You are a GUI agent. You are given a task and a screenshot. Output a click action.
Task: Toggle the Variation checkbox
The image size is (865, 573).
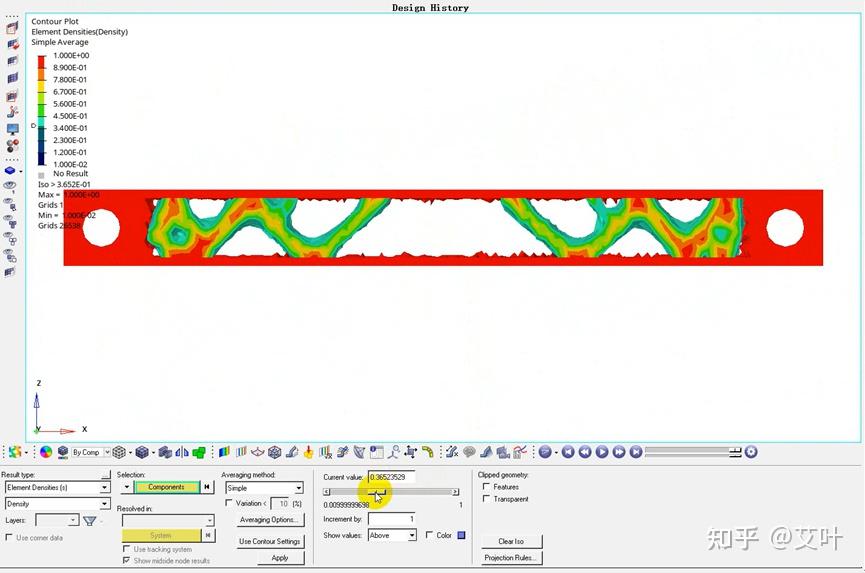[x=229, y=503]
